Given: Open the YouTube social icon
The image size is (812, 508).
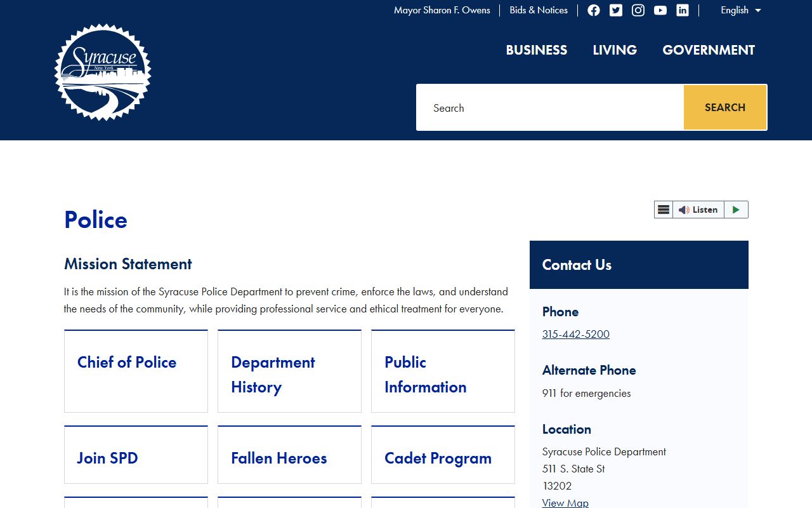Looking at the screenshot, I should [660, 10].
